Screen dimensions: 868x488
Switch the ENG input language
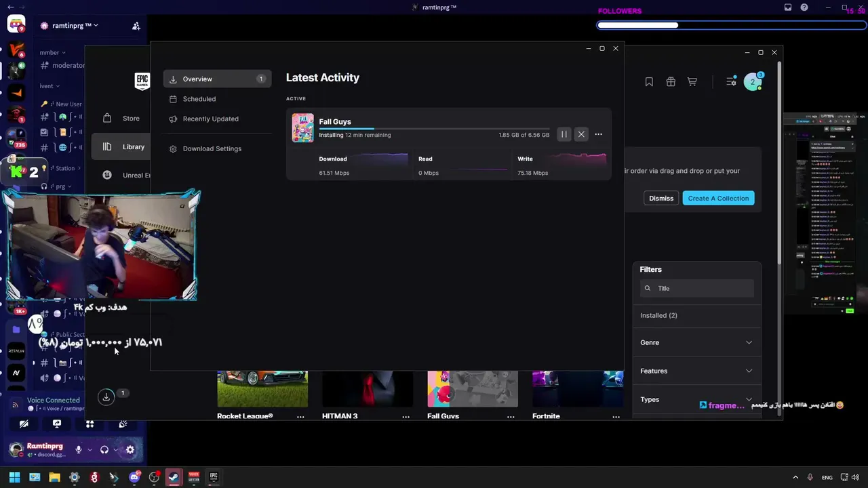[827, 477]
